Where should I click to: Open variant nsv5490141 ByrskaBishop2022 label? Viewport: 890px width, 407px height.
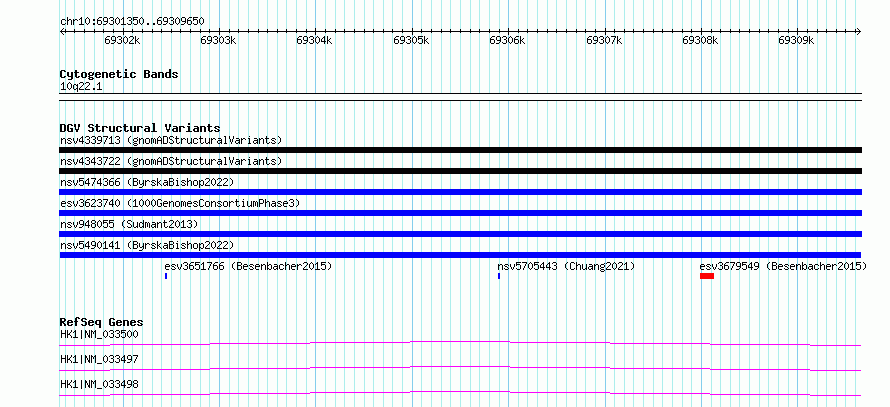click(x=147, y=245)
